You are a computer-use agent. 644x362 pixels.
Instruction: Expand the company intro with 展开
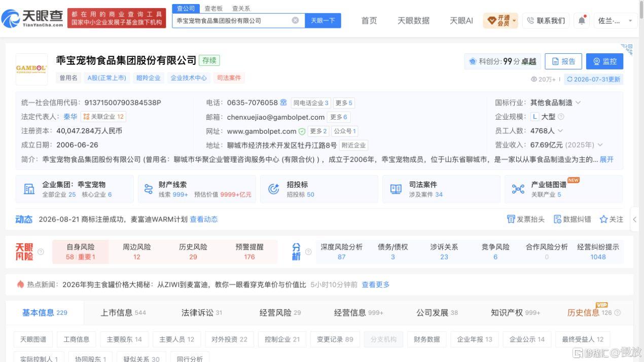point(606,159)
